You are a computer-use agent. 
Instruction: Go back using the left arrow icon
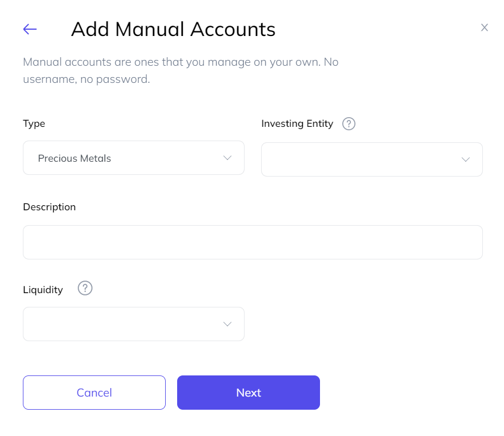[x=30, y=29]
